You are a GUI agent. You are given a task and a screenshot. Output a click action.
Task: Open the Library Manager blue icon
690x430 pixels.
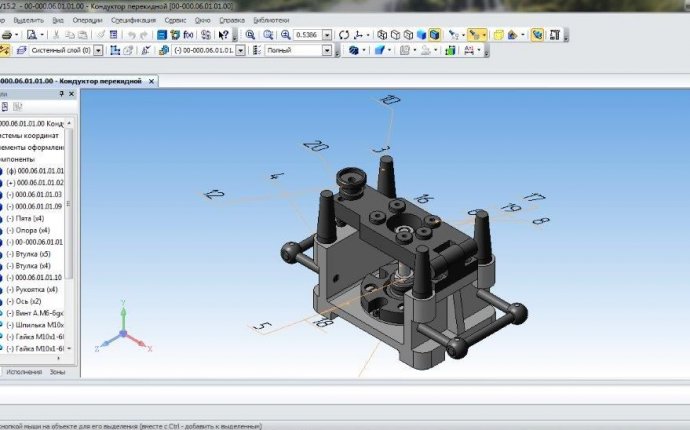point(162,35)
